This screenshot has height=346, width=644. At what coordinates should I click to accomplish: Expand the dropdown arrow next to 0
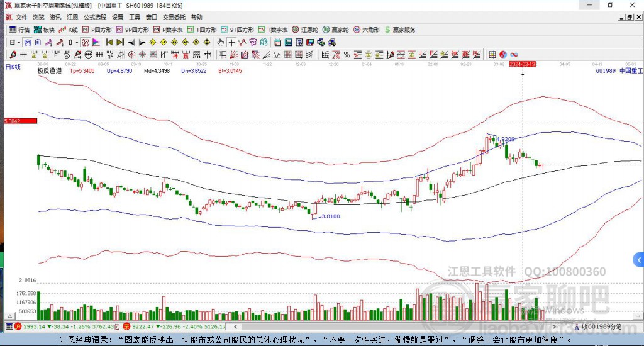(x=77, y=42)
